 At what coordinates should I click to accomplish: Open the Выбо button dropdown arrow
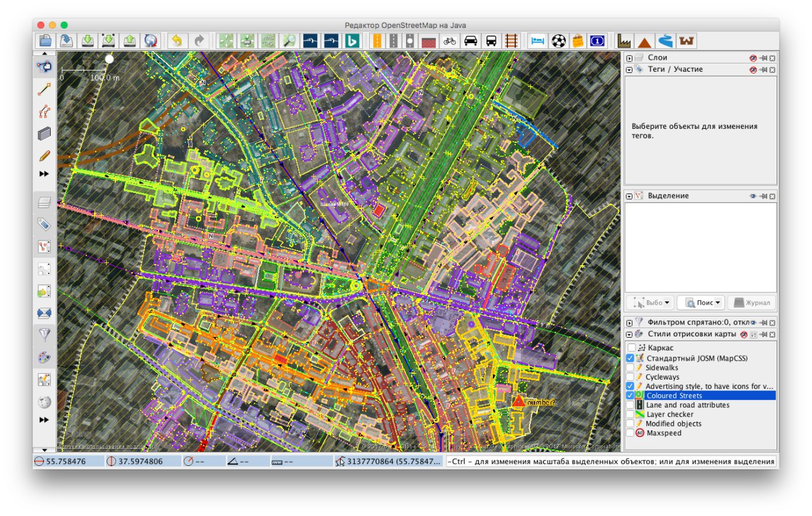(x=666, y=303)
